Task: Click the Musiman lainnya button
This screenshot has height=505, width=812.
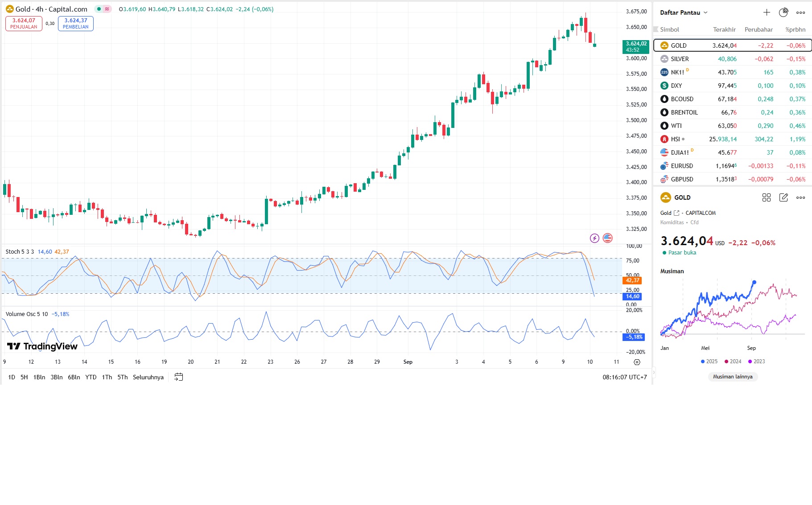Action: pyautogui.click(x=733, y=377)
